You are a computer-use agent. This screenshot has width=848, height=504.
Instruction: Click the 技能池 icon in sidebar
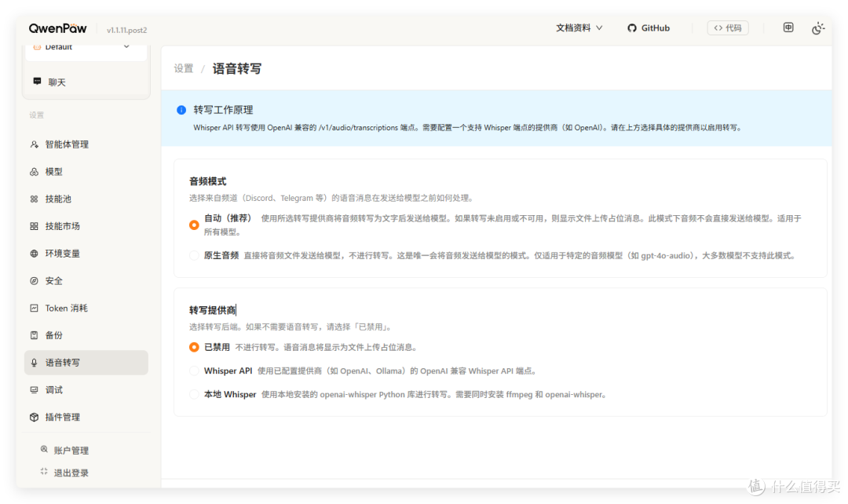pyautogui.click(x=34, y=199)
